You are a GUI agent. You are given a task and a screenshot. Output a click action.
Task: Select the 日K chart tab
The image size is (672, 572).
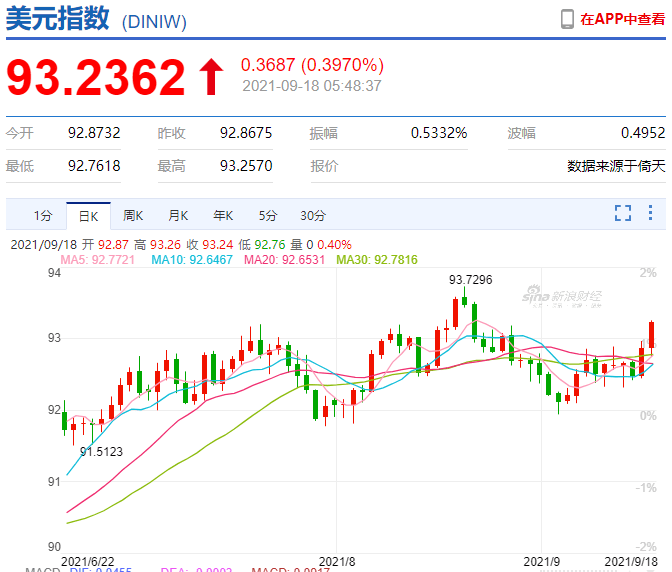89,216
